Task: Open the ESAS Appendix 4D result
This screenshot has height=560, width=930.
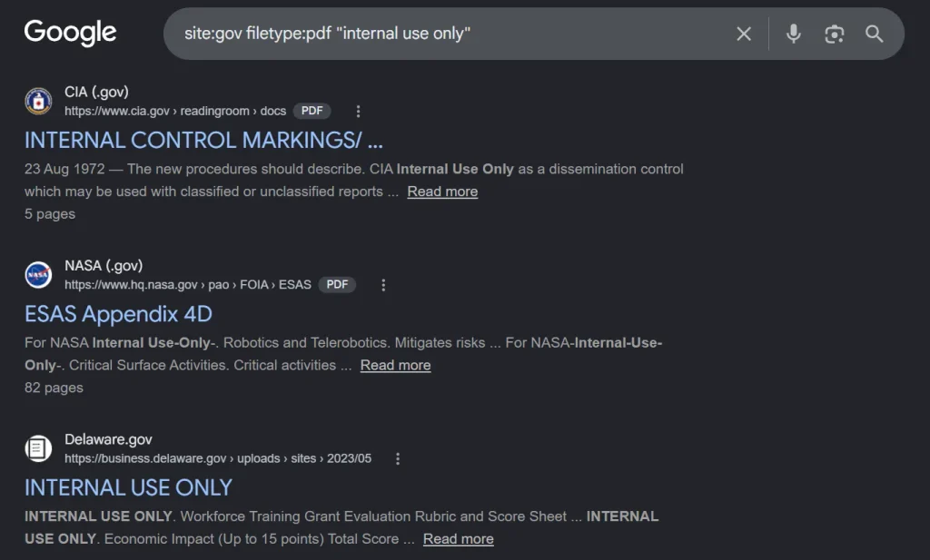Action: tap(118, 314)
